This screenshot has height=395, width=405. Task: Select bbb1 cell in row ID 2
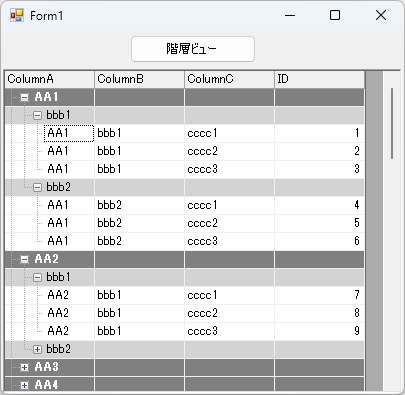click(139, 151)
